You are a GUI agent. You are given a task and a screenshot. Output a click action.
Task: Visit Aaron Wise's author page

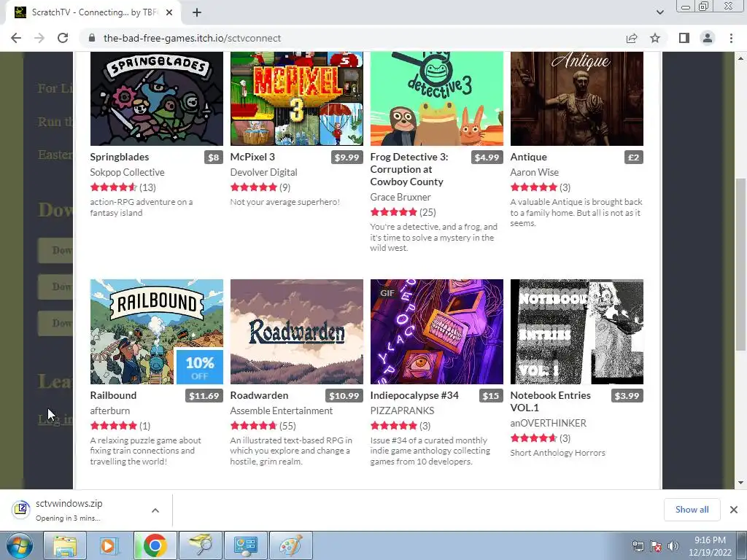coord(535,172)
